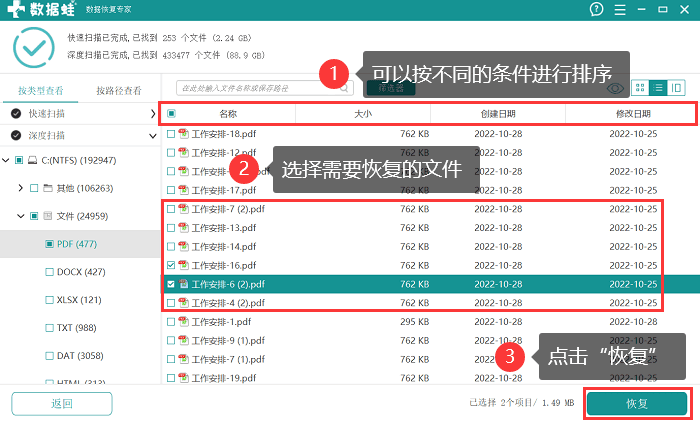This screenshot has height=426, width=700.
Task: Click the PDF icon of 工作安排-1.pdf
Action: tap(183, 322)
